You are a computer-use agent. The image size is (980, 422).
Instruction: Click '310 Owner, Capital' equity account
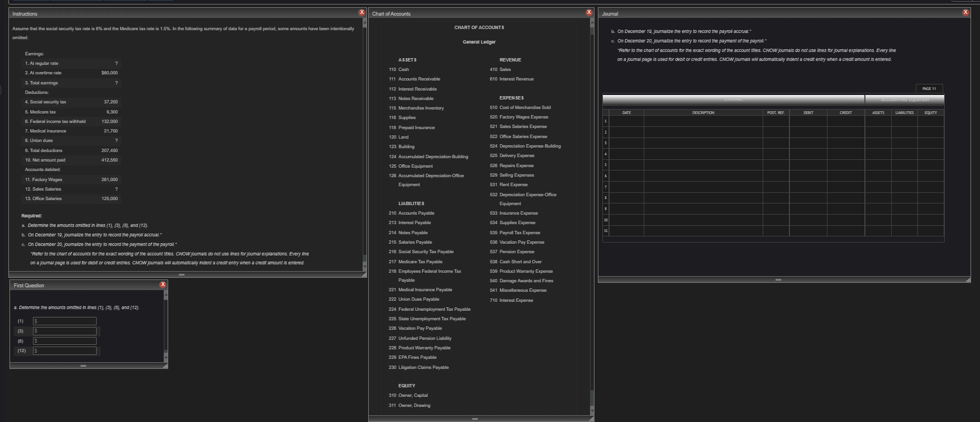408,395
